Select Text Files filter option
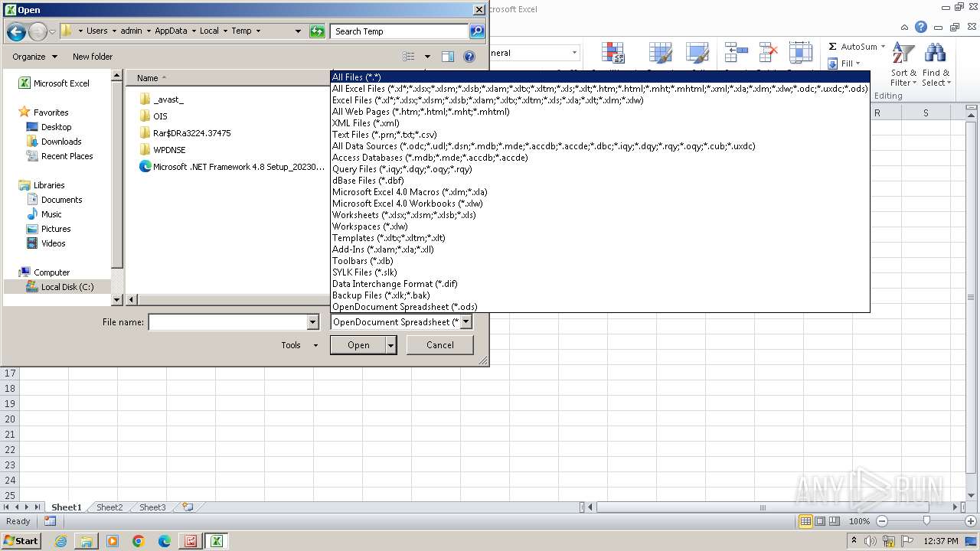Image resolution: width=980 pixels, height=551 pixels. point(600,135)
